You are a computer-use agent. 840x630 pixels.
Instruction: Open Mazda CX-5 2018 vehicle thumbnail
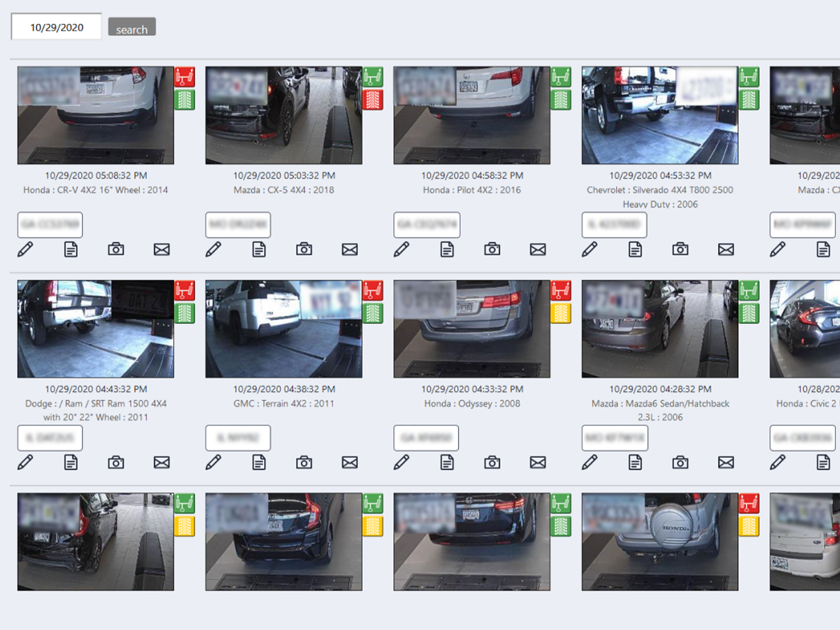point(284,115)
